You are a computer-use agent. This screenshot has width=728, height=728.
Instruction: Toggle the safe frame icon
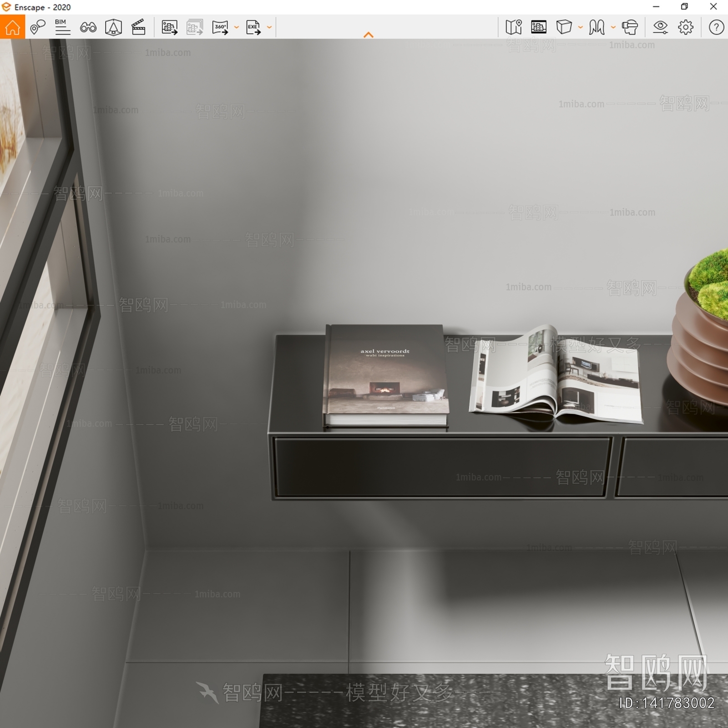[x=113, y=27]
